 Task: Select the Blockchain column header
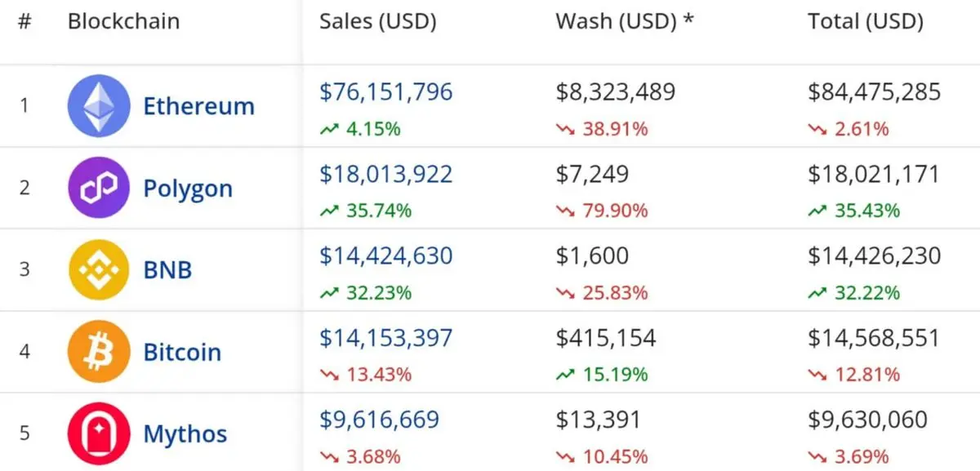click(123, 21)
